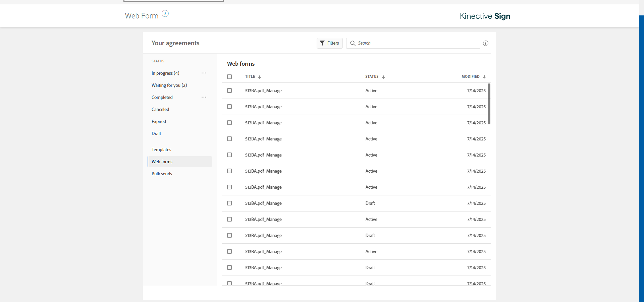Image resolution: width=644 pixels, height=302 pixels.
Task: Sort by Modified using arrow icon
Action: (x=484, y=77)
